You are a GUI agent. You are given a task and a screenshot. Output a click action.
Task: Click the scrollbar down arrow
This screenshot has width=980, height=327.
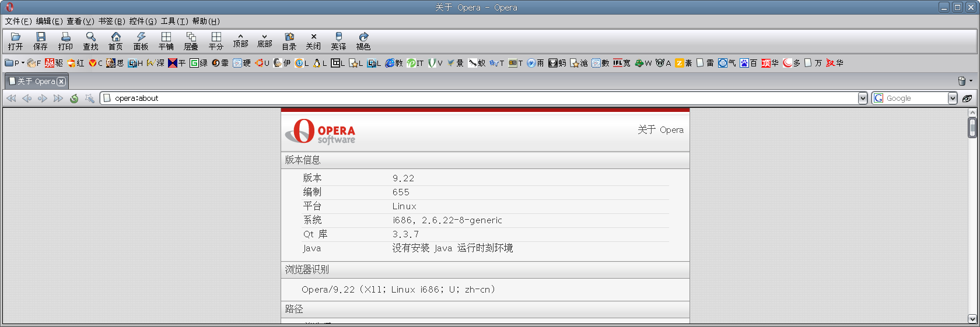click(972, 319)
